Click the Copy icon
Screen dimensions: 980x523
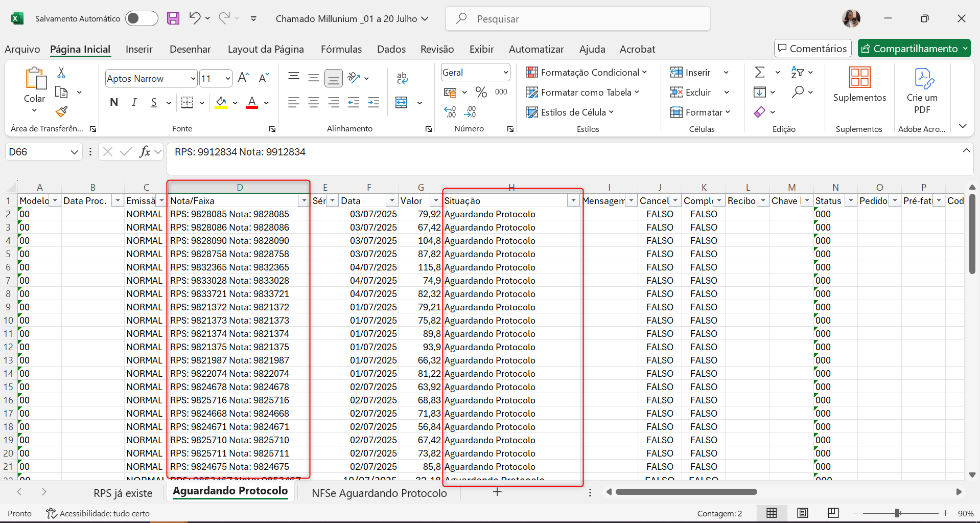(x=61, y=92)
